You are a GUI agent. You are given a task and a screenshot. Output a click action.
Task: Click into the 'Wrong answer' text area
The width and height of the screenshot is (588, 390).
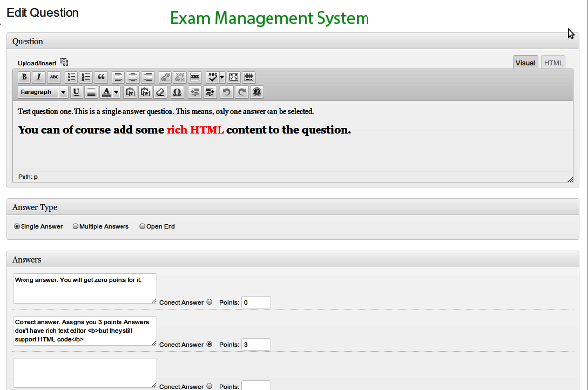pos(84,288)
